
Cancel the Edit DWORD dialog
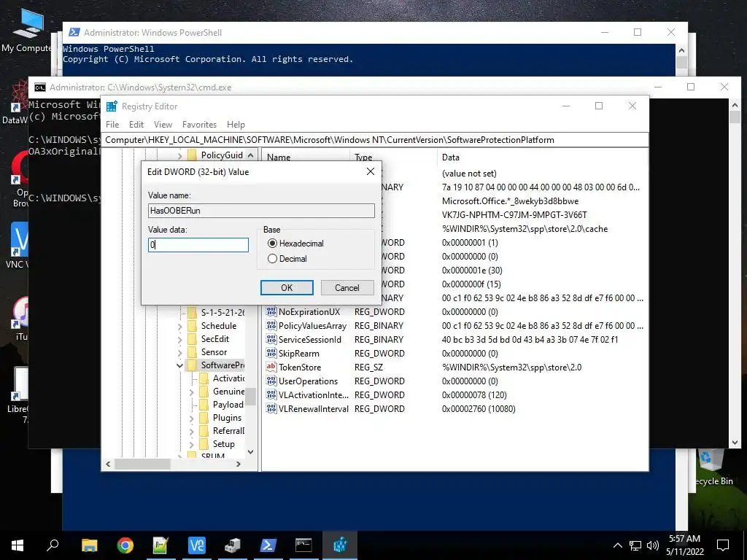click(347, 287)
